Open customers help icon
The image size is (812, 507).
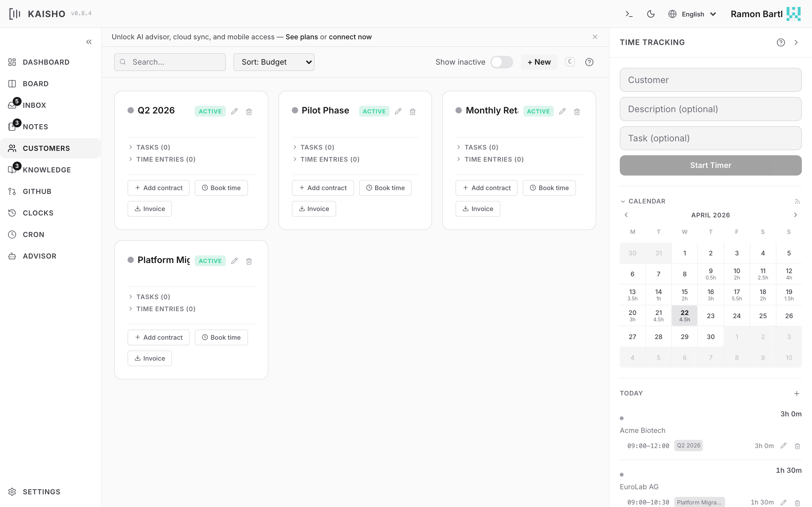589,62
